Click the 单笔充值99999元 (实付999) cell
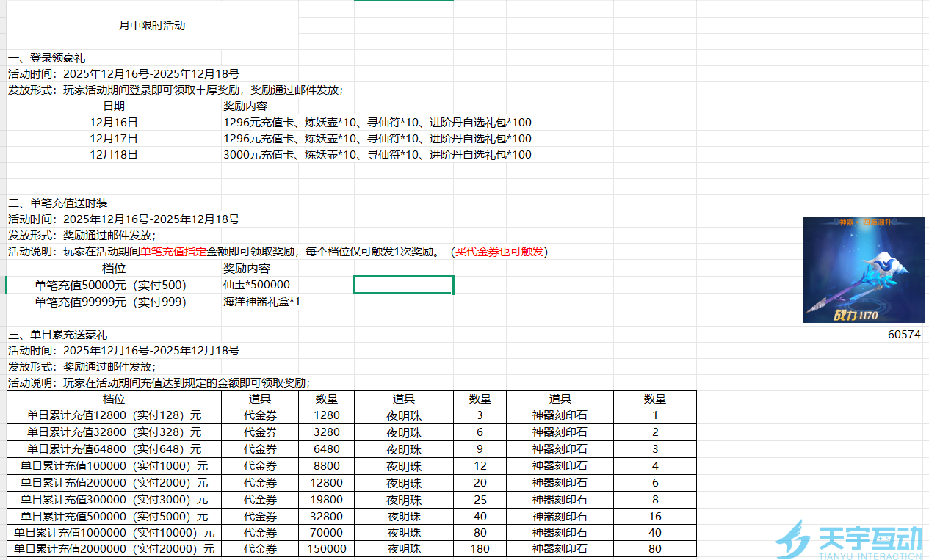929x560 pixels. coord(110,302)
